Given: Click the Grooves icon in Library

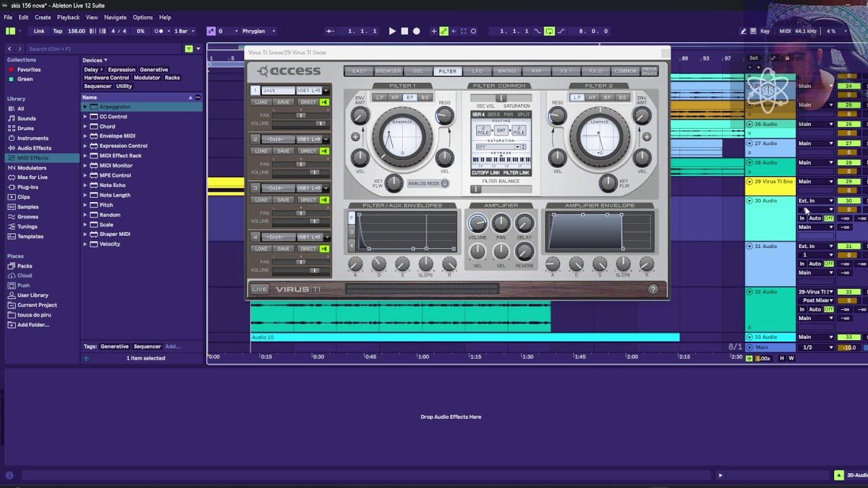Looking at the screenshot, I should [x=12, y=217].
